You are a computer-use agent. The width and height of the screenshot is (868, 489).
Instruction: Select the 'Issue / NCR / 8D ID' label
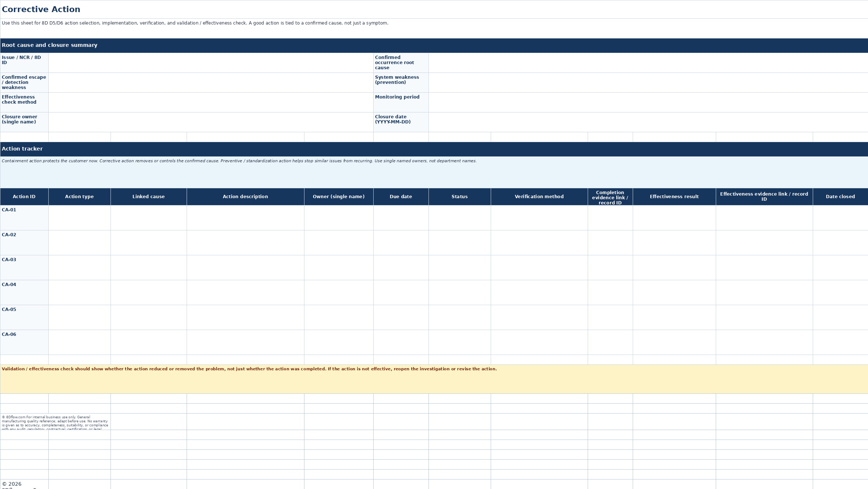(x=24, y=63)
